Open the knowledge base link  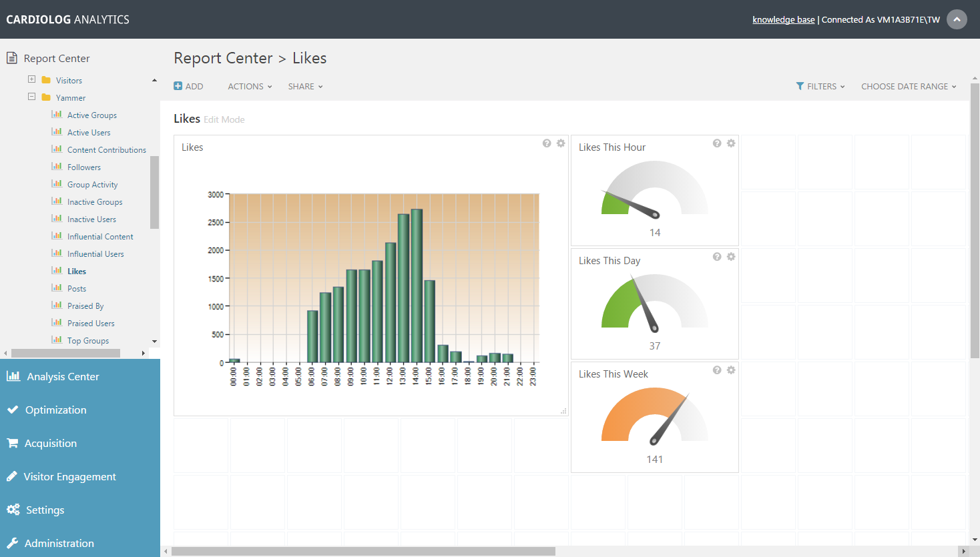pyautogui.click(x=784, y=19)
